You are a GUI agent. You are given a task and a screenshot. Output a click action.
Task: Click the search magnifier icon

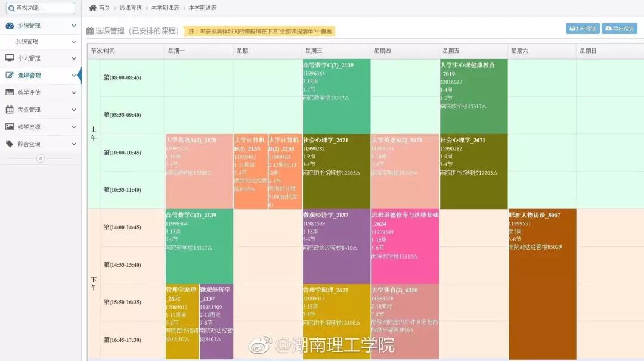tap(11, 8)
